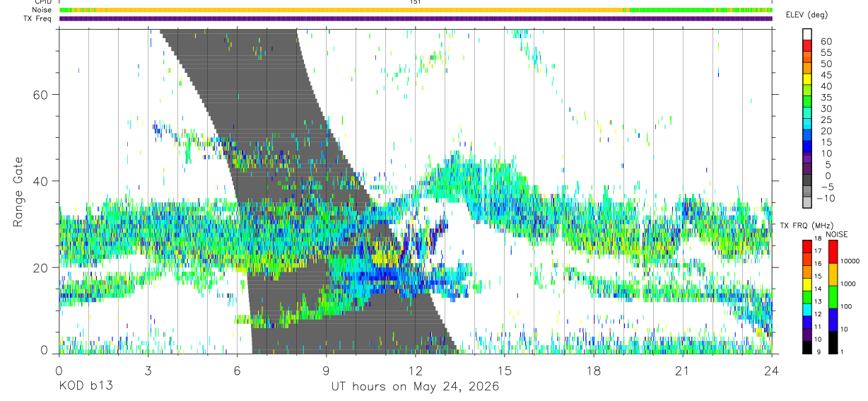The height and width of the screenshot is (401, 868).
Task: Click the x-axis hour tick label "12"
Action: tap(415, 371)
